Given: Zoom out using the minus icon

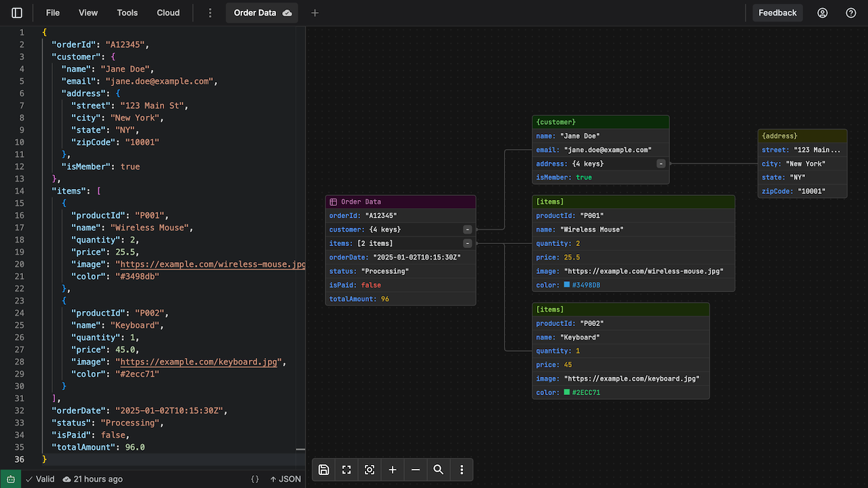Looking at the screenshot, I should click(416, 470).
